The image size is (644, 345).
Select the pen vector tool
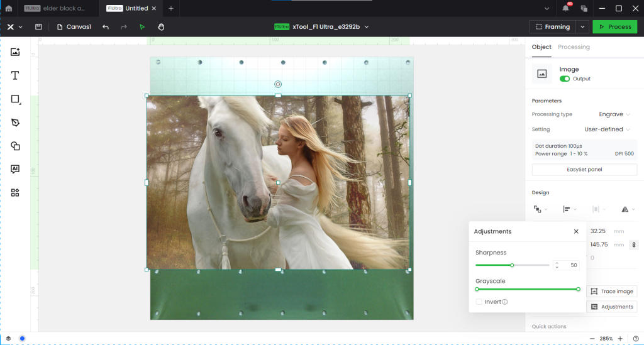(15, 123)
